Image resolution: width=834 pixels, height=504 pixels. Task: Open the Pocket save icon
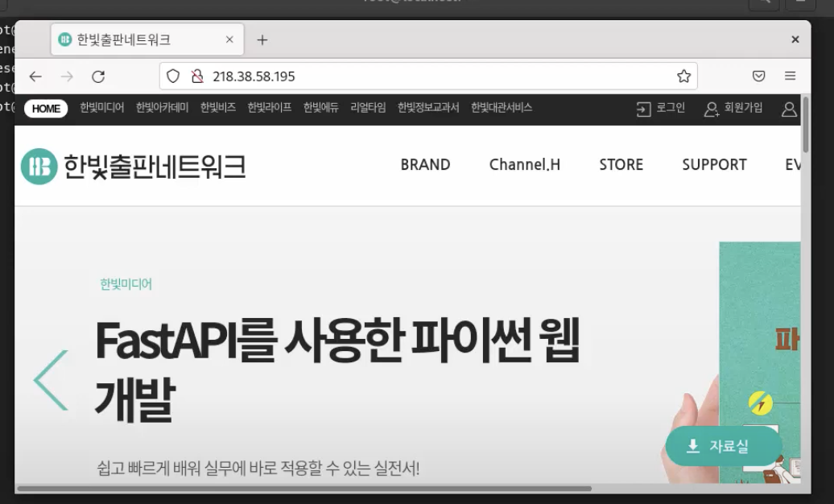[759, 76]
